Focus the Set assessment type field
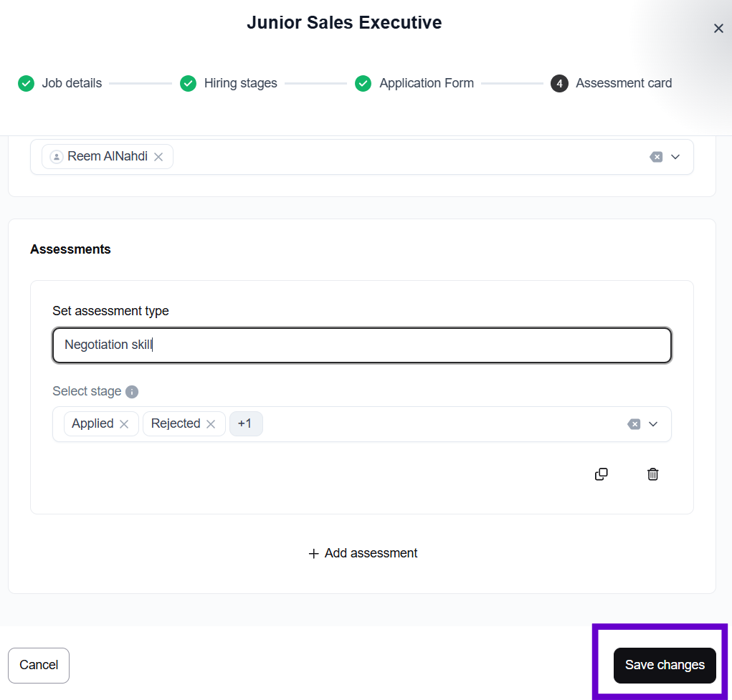Screen dimensions: 732x700 point(362,345)
